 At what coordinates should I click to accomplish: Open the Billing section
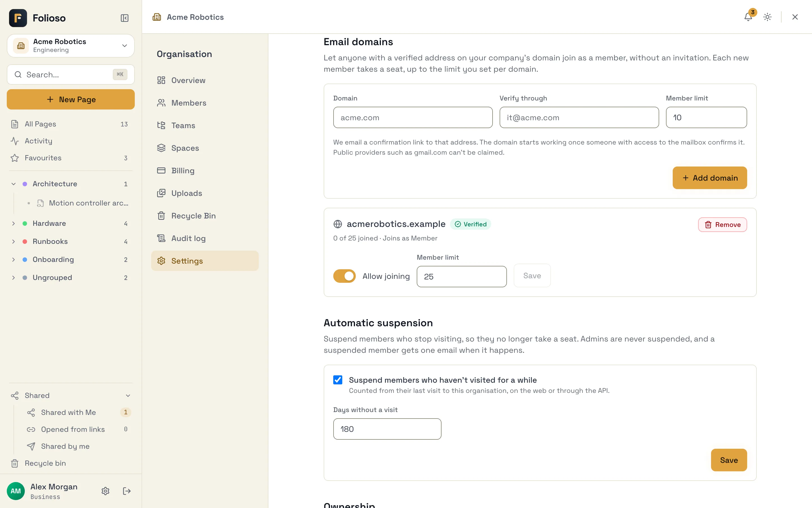click(x=205, y=170)
